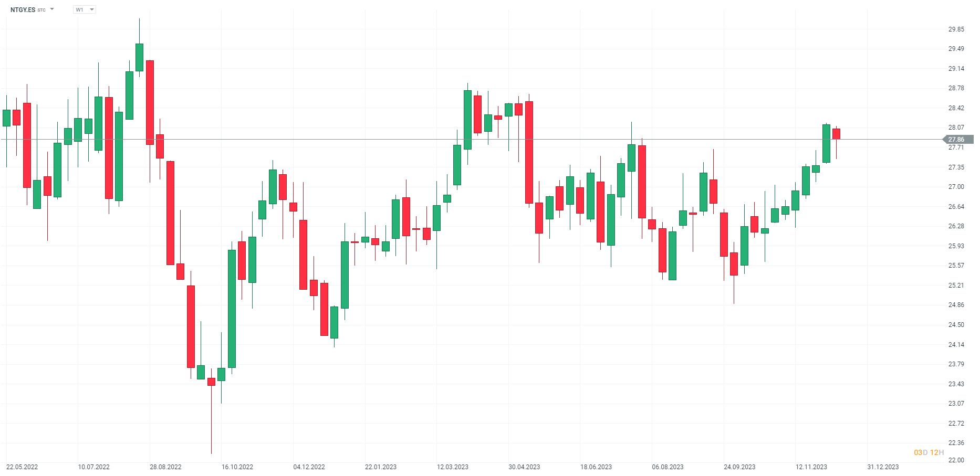Click the 29.85 price axis label
This screenshot has height=476, width=980.
(x=956, y=29)
